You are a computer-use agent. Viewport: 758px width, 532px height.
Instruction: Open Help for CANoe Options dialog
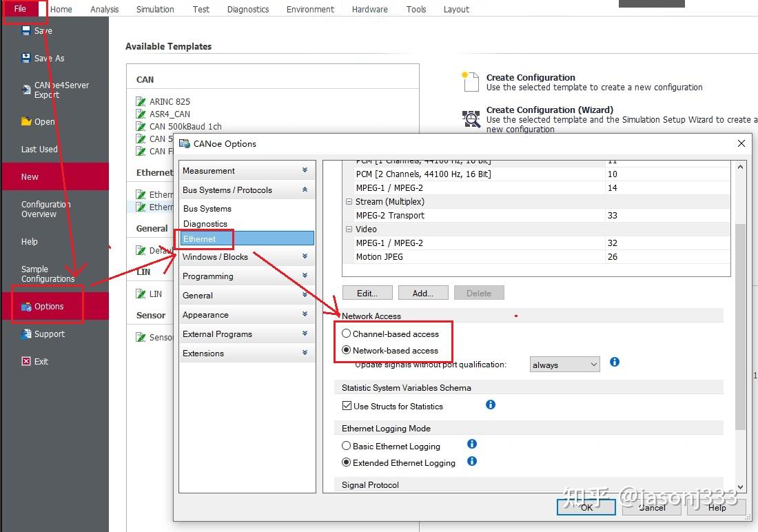(x=717, y=507)
